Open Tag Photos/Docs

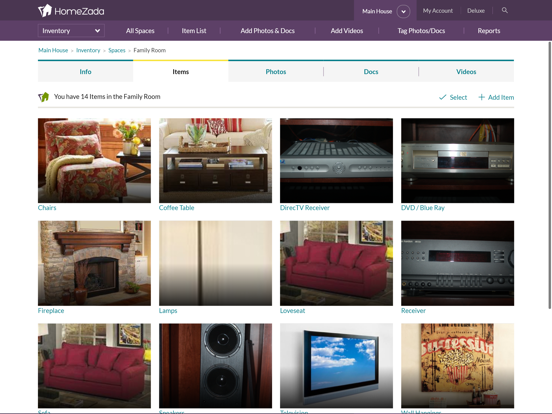point(421,31)
